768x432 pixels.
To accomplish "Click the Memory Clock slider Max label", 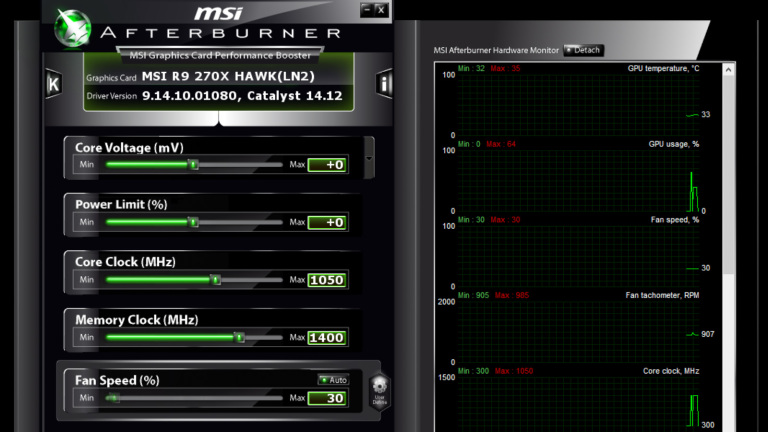I will click(297, 337).
